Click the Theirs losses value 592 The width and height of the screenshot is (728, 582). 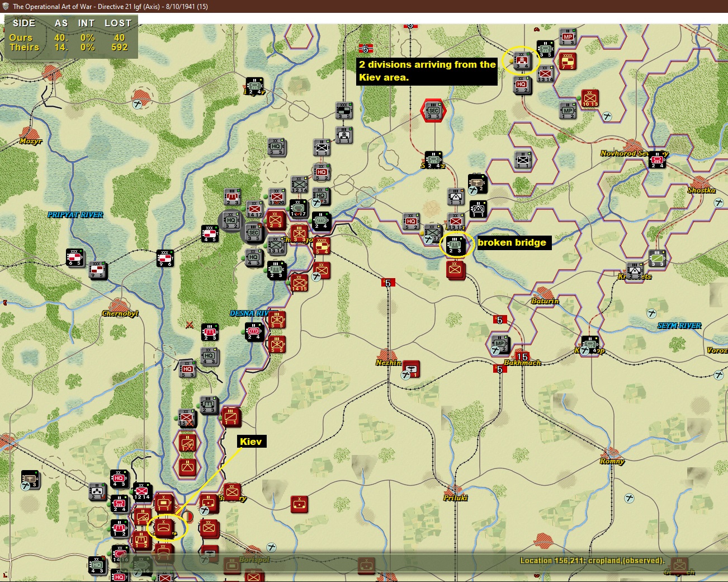(120, 48)
